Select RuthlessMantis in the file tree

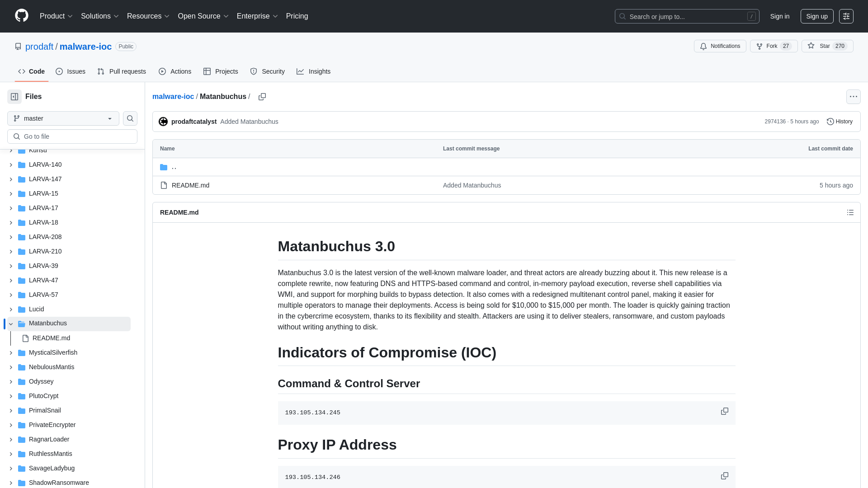pyautogui.click(x=51, y=454)
